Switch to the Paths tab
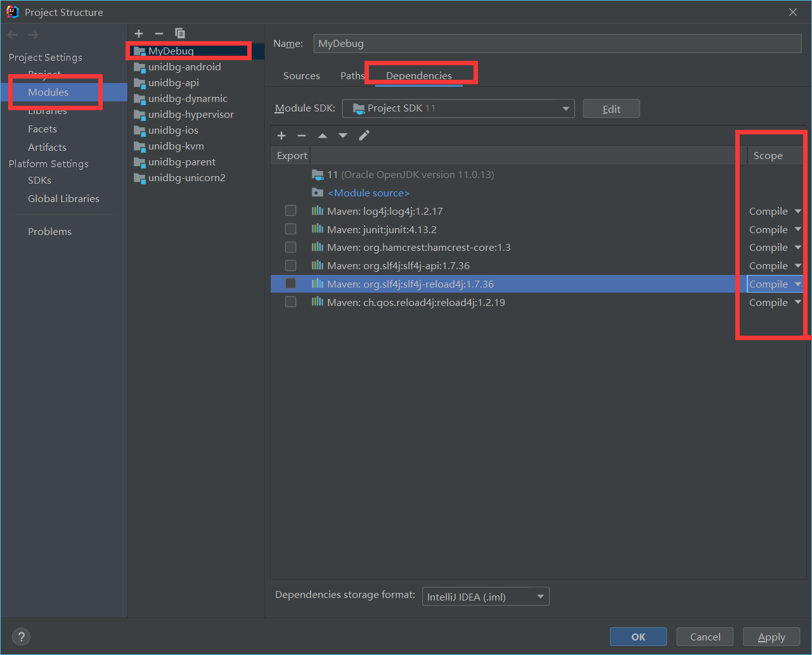Viewport: 812px width, 655px height. tap(352, 76)
